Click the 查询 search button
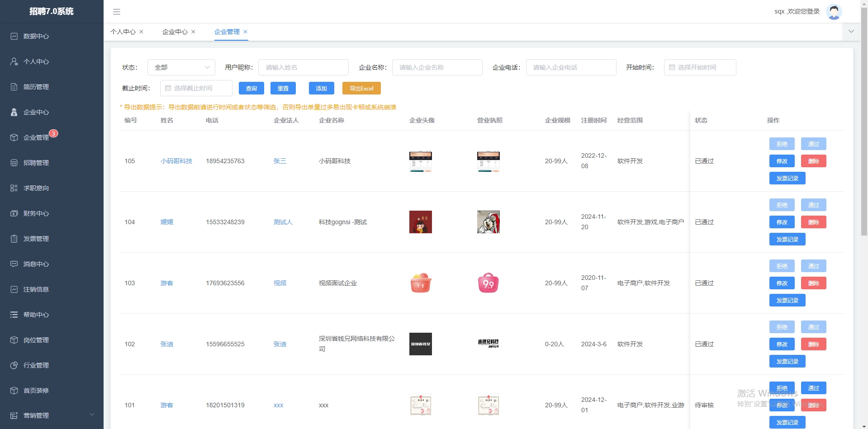The height and width of the screenshot is (429, 868). 251,88
